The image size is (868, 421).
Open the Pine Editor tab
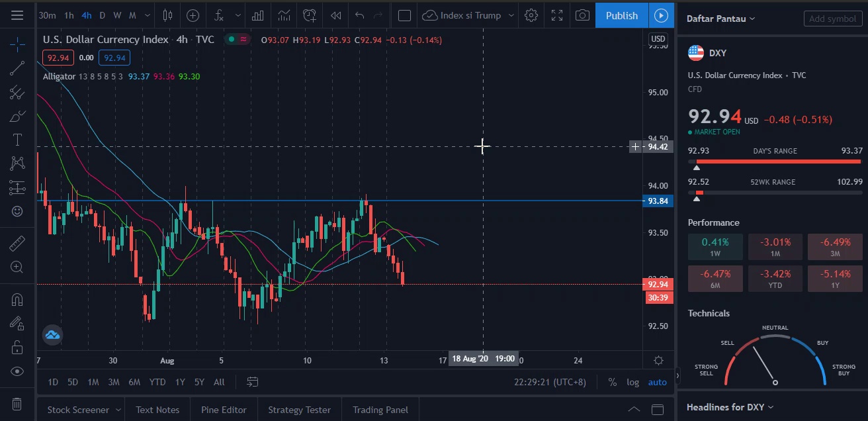[224, 410]
